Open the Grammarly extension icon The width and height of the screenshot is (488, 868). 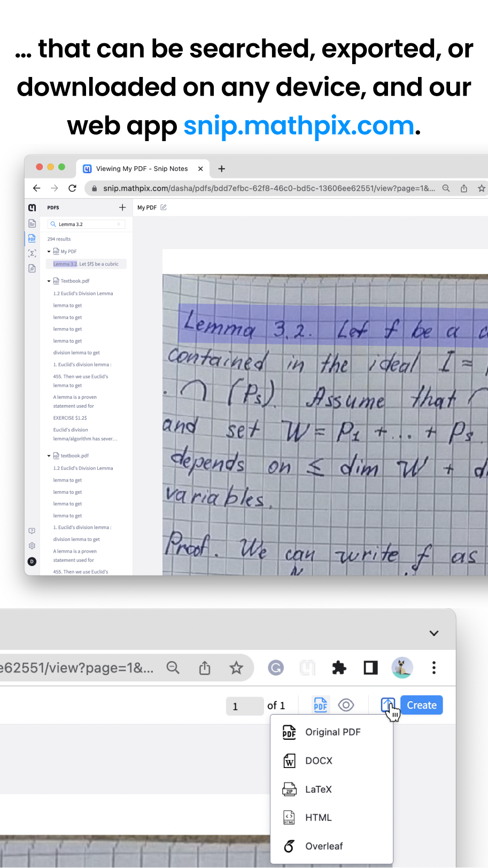276,668
